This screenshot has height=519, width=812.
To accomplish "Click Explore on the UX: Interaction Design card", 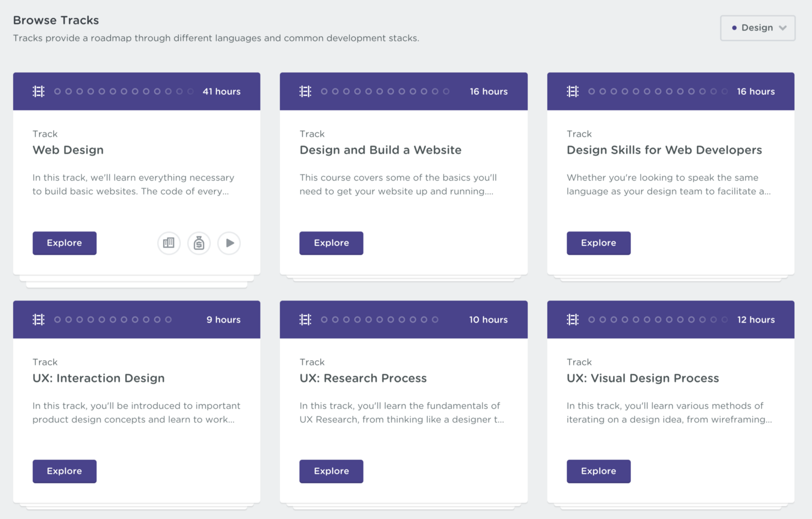I will tap(64, 471).
